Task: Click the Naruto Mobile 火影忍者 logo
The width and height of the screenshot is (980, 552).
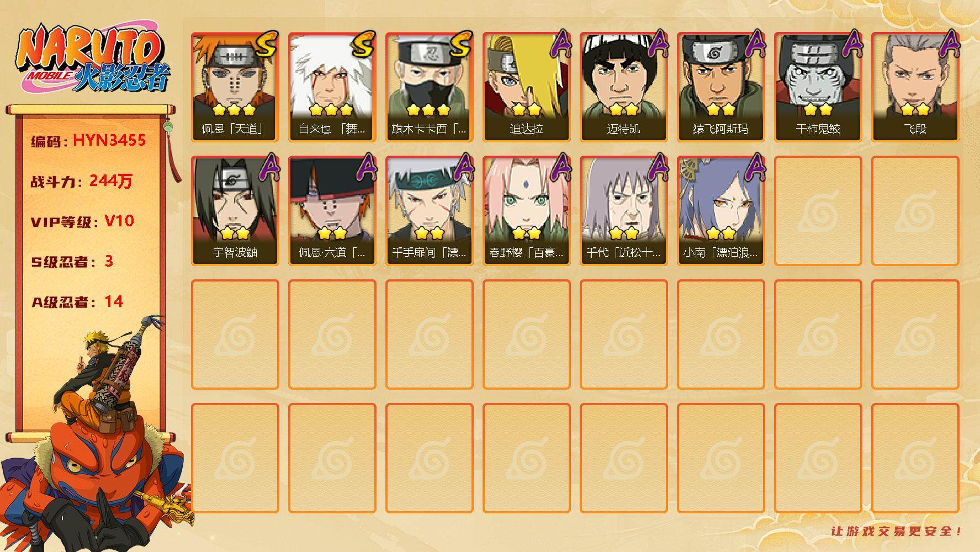Action: (x=93, y=59)
